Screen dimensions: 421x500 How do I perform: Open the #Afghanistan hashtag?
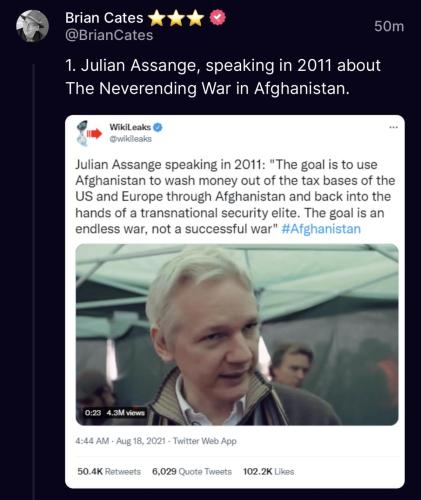tap(321, 229)
